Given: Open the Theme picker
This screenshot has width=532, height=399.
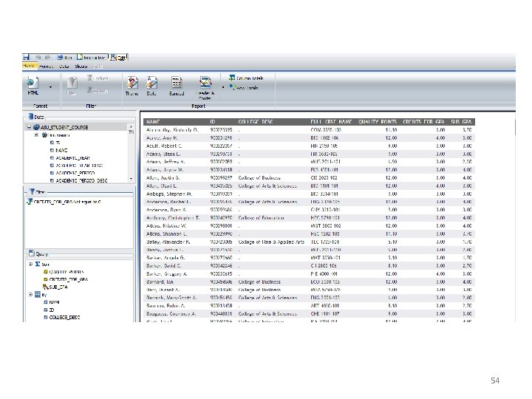Looking at the screenshot, I should (132, 86).
